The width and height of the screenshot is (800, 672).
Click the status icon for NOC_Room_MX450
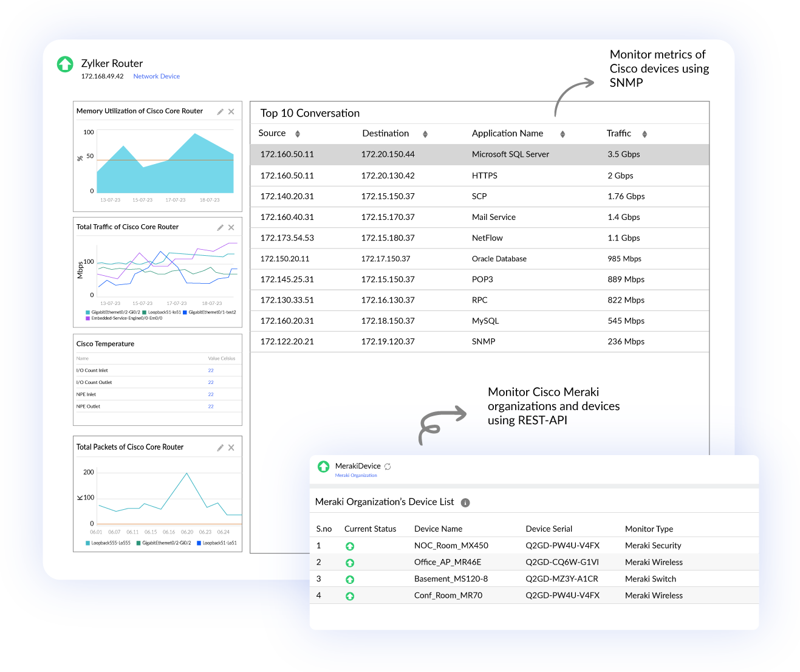coord(350,546)
